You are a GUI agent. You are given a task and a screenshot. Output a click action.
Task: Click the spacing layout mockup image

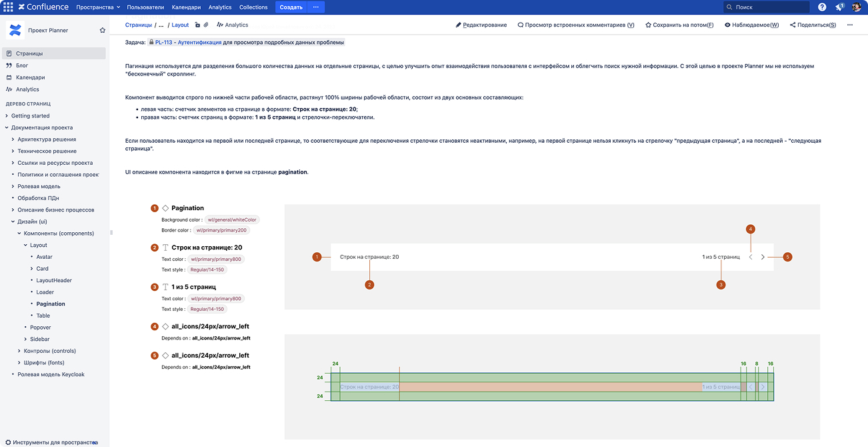coord(552,387)
